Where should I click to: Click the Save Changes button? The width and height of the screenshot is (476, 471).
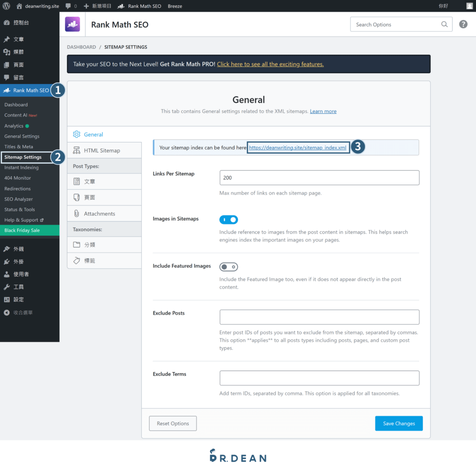pyautogui.click(x=398, y=423)
